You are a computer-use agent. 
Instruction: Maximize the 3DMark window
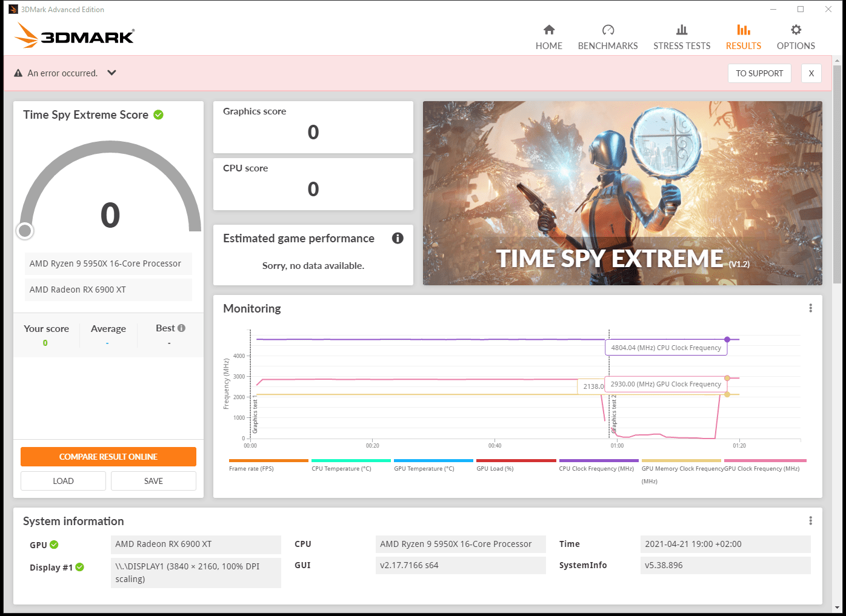[x=801, y=9]
